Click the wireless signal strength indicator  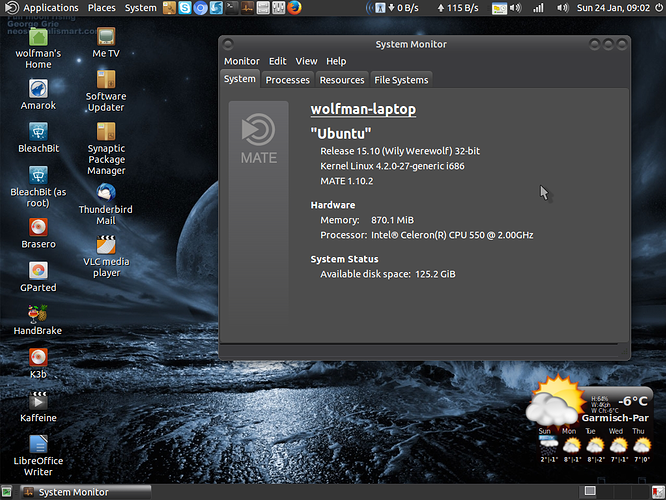(538, 8)
